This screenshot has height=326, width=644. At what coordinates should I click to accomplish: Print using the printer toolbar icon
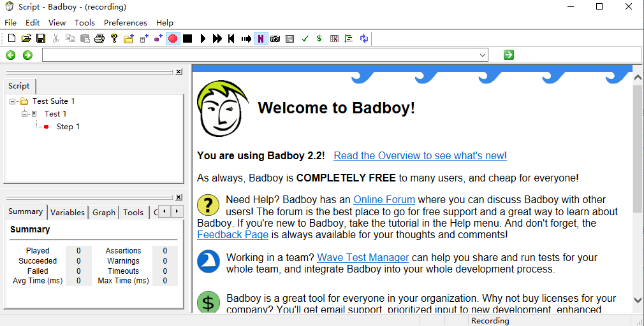[99, 39]
